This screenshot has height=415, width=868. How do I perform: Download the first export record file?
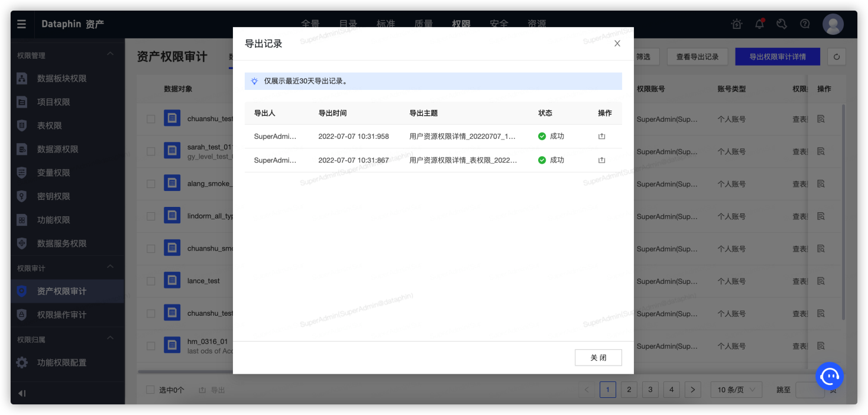pyautogui.click(x=601, y=136)
